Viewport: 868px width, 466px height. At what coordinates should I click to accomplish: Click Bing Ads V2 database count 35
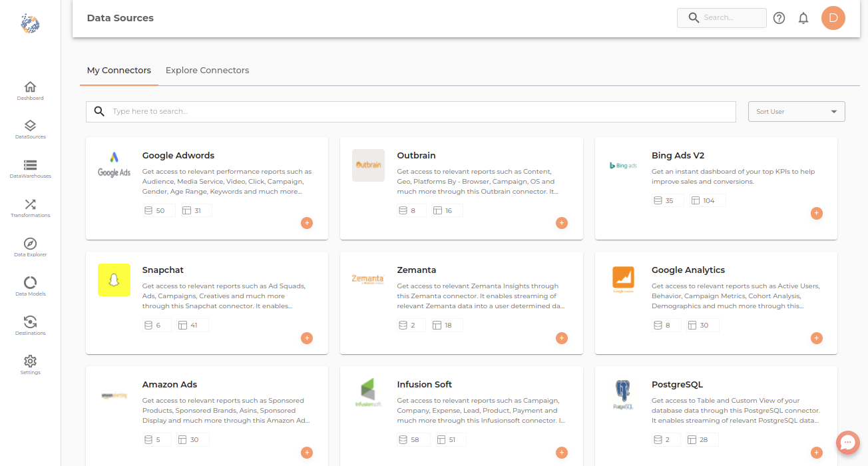pos(668,200)
